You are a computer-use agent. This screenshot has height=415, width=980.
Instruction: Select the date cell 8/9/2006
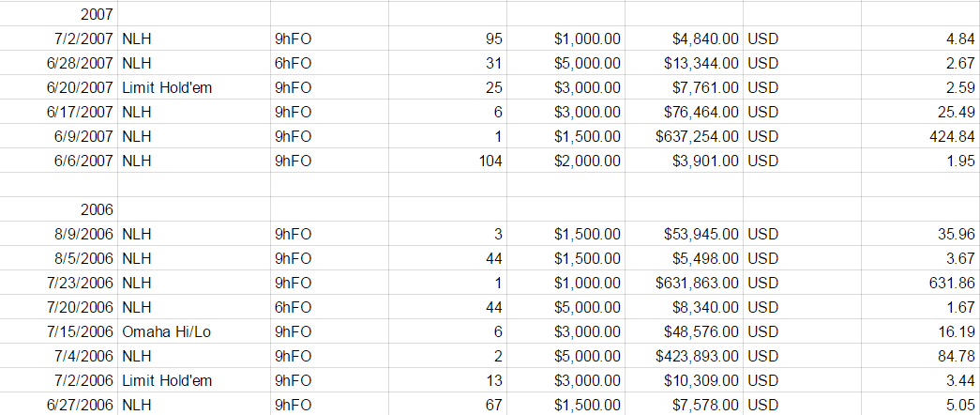(59, 234)
